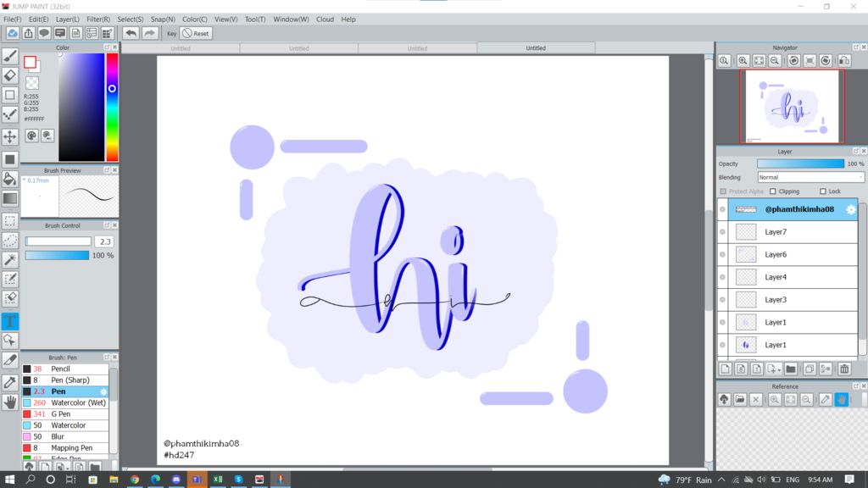This screenshot has width=868, height=488.
Task: Click the share/export toolbar icon
Action: 28,33
